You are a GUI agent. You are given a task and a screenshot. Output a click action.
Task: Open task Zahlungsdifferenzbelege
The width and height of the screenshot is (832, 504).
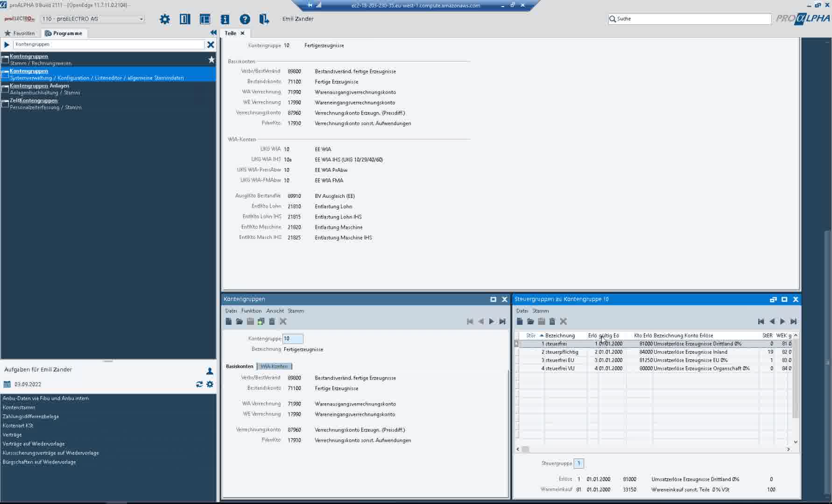click(x=31, y=416)
